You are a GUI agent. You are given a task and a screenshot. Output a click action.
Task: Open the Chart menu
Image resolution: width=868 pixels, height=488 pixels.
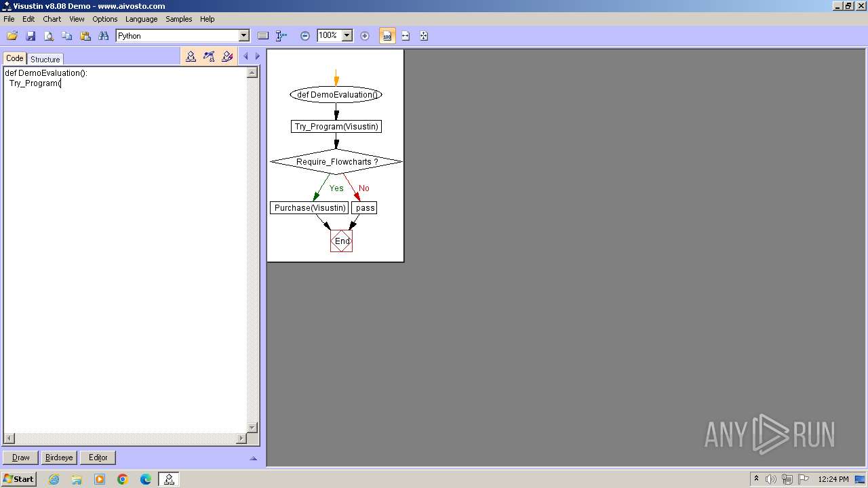[x=52, y=19]
